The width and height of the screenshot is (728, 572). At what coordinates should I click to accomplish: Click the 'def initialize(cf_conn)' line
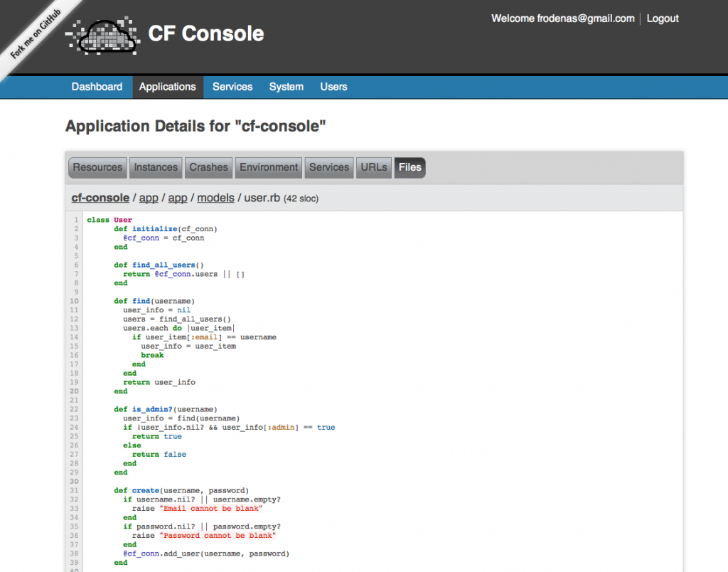pyautogui.click(x=166, y=228)
